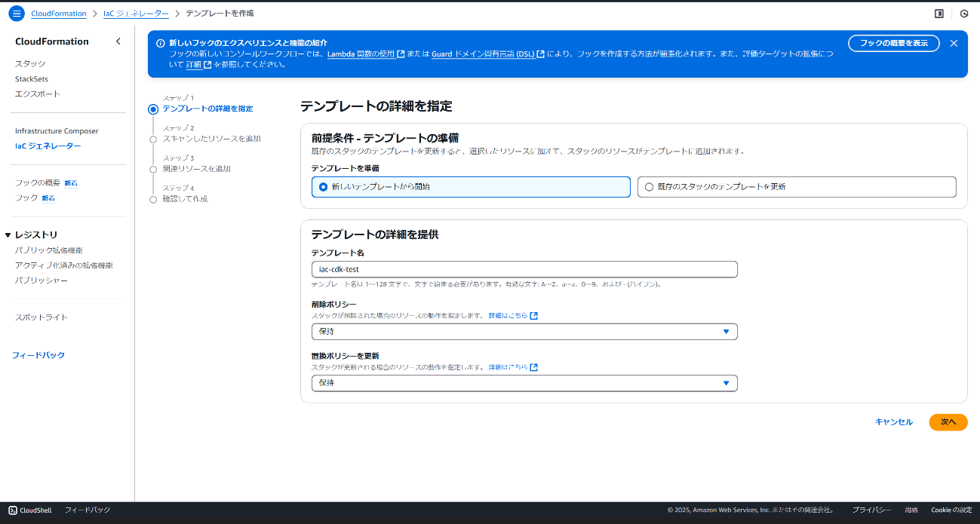Viewport: 980px width, 524px height.
Task: Select 新しいテンプレートから開始 radio option
Action: 321,186
